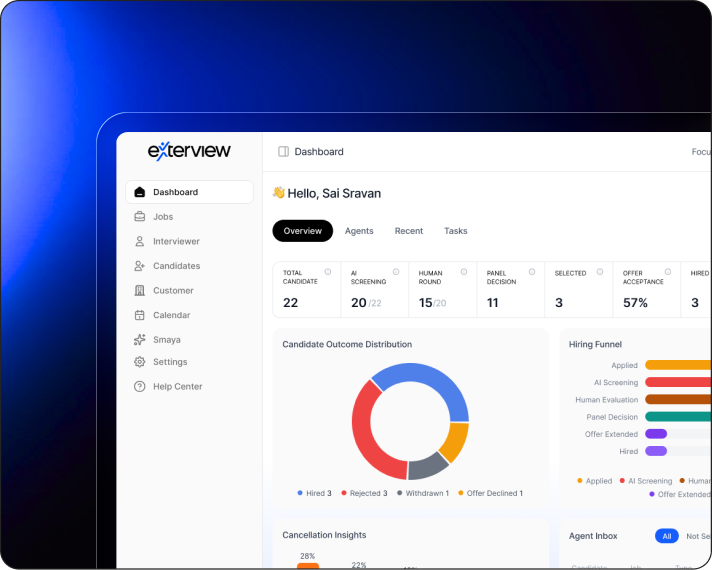Toggle Rejected 3 legend entry
Image resolution: width=712 pixels, height=570 pixels.
pyautogui.click(x=364, y=493)
